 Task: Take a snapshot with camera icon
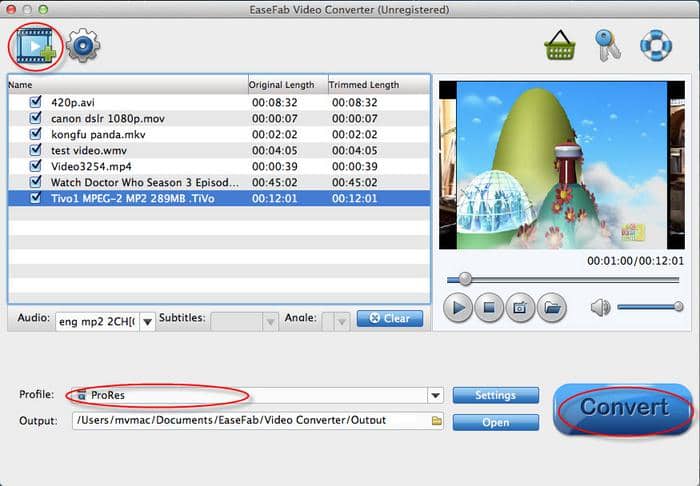point(520,307)
